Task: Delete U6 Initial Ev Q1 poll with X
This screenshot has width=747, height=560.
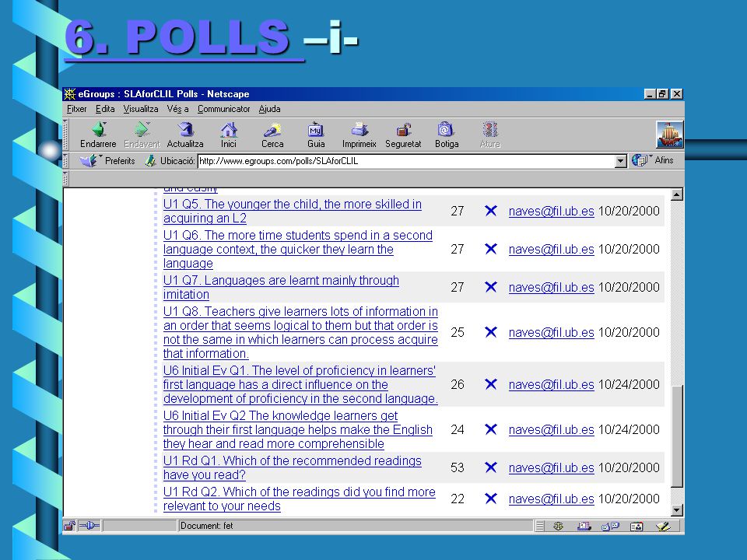Action: point(491,383)
